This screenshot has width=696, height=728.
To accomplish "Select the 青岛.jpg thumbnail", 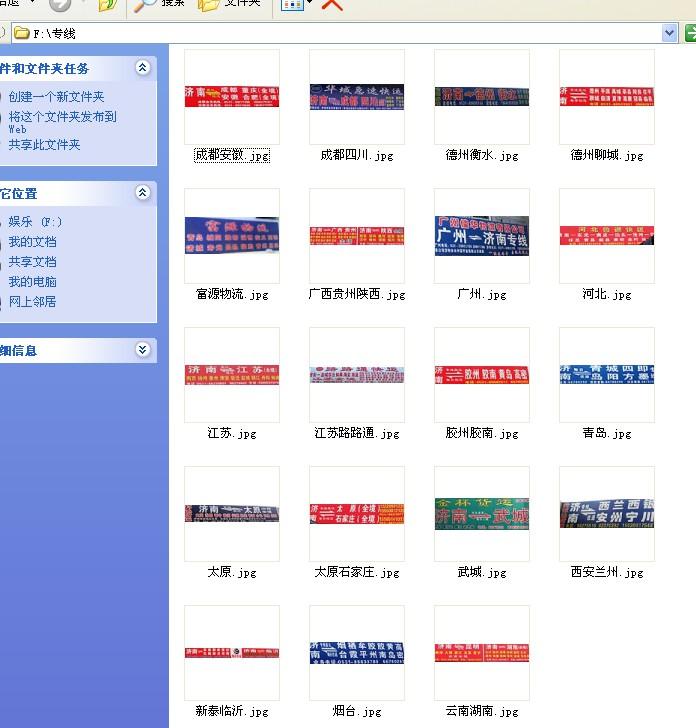I will [607, 375].
